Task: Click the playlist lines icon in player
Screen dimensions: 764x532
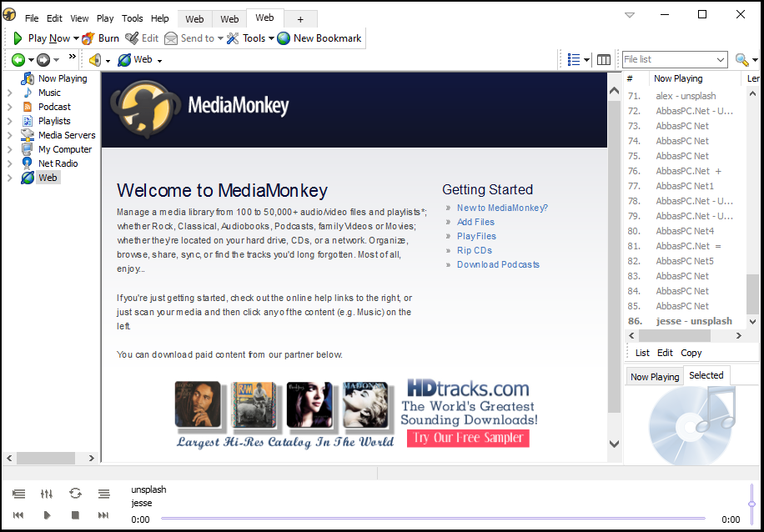Action: [x=103, y=494]
